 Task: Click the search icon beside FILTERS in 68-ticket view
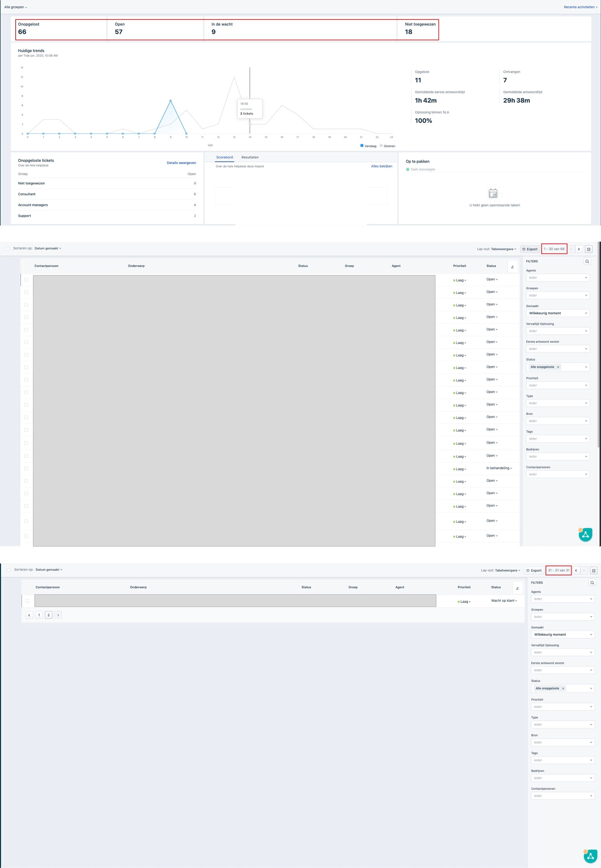pos(587,261)
